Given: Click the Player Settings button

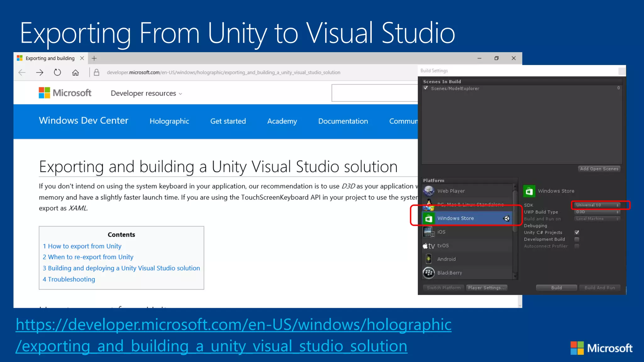Looking at the screenshot, I should [x=487, y=288].
